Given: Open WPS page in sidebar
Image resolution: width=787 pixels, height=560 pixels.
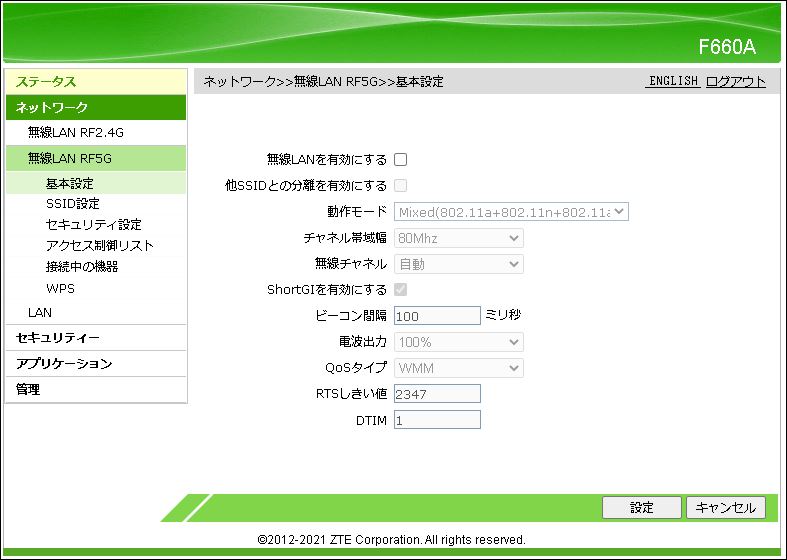Looking at the screenshot, I should click(x=60, y=289).
